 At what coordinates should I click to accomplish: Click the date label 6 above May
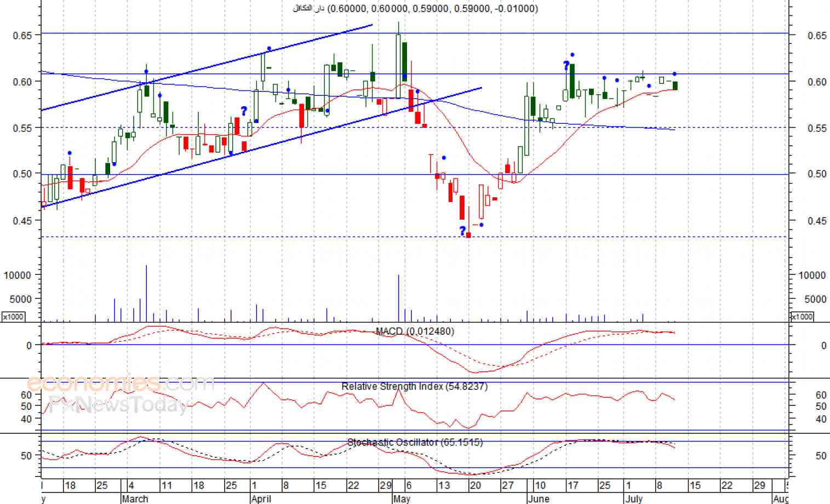coord(408,485)
